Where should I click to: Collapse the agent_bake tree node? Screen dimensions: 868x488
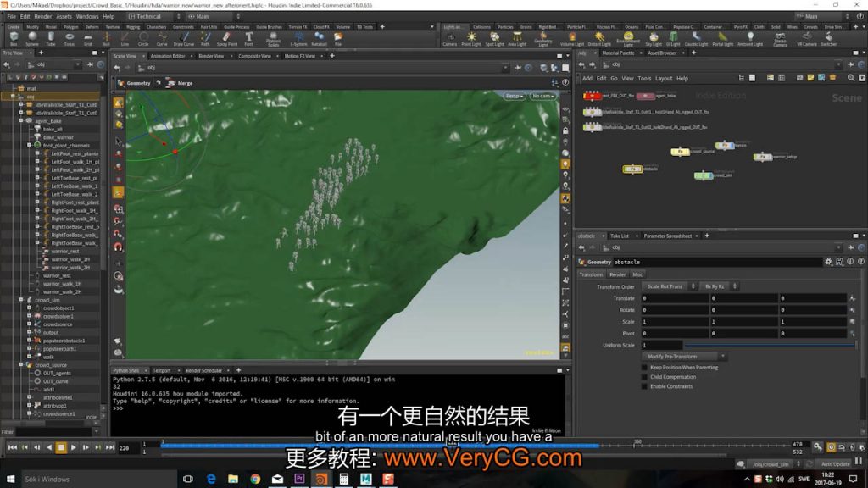[21, 120]
